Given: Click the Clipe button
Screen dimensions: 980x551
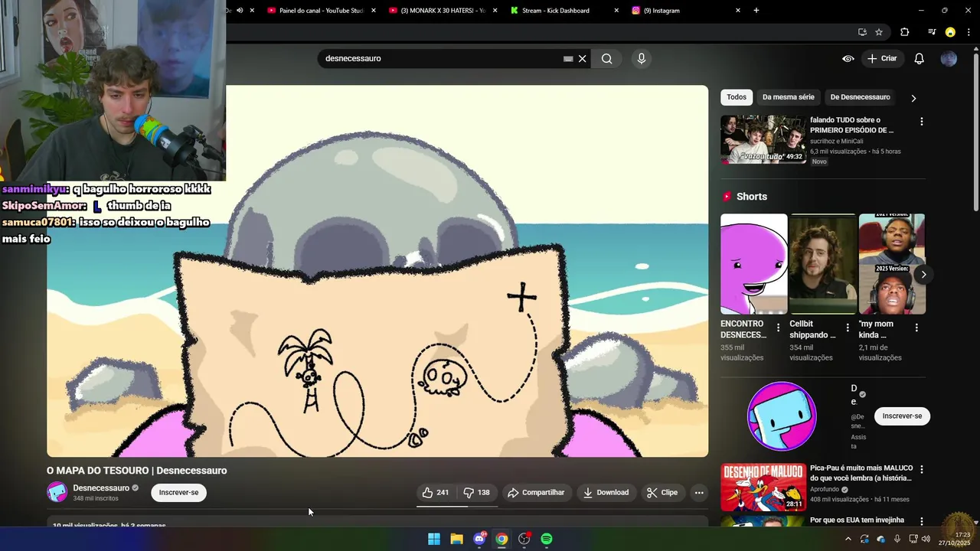Looking at the screenshot, I should point(662,493).
